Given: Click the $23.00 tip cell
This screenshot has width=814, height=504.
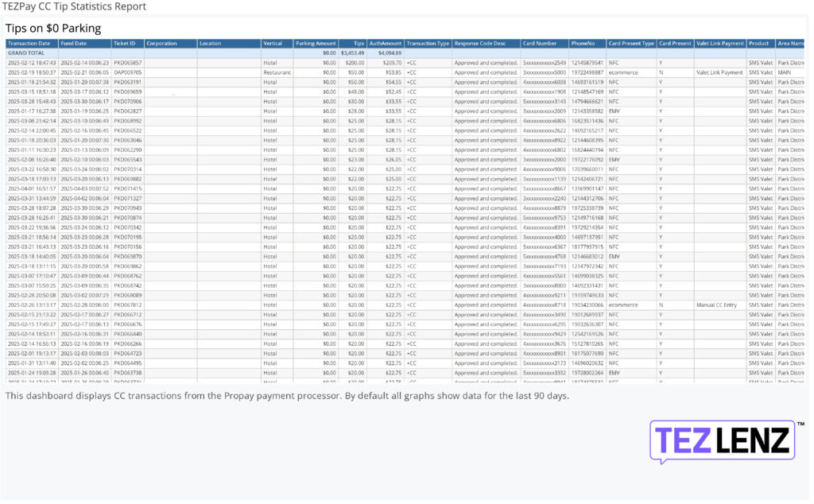Looking at the screenshot, I should click(x=356, y=160).
